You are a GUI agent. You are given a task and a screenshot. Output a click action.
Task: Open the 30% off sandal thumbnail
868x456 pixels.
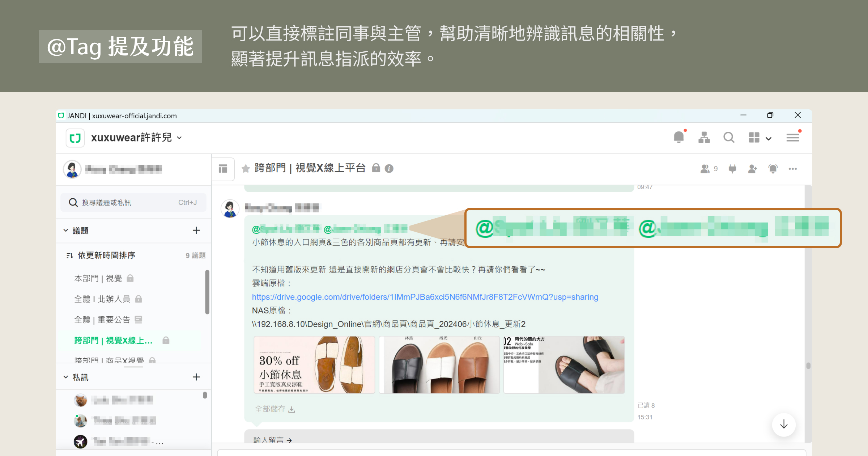click(314, 364)
